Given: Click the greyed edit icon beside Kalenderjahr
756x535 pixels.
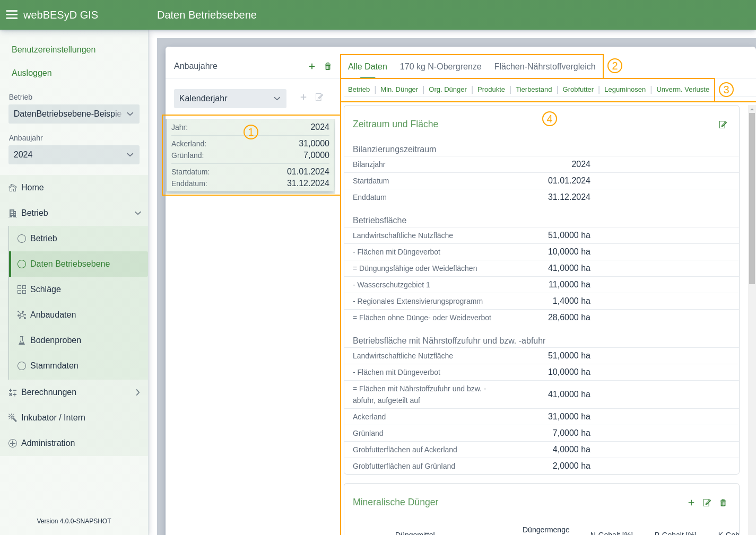Looking at the screenshot, I should 319,97.
